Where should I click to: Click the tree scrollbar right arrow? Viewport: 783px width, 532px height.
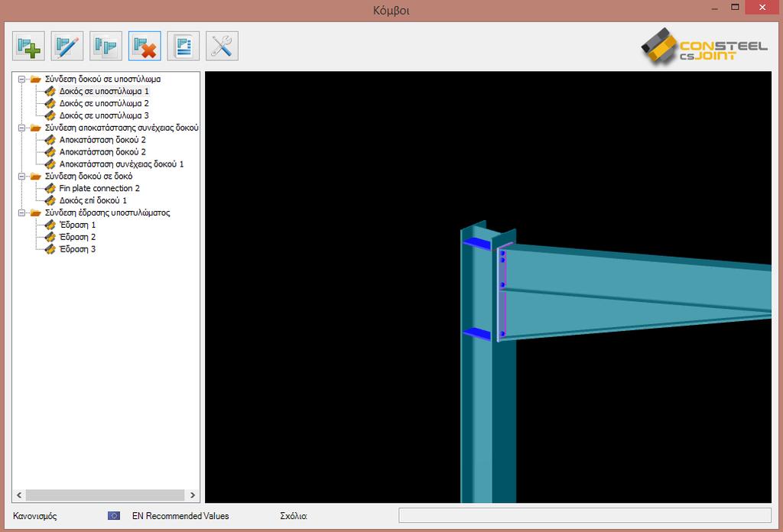click(193, 495)
